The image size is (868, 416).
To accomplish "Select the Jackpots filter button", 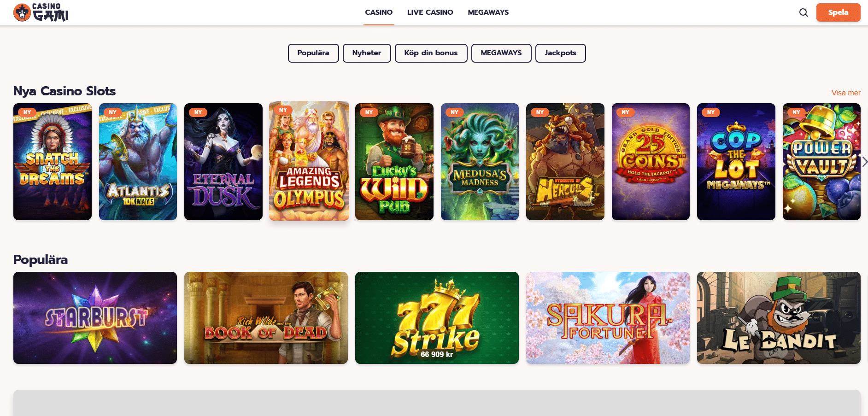I will 560,53.
